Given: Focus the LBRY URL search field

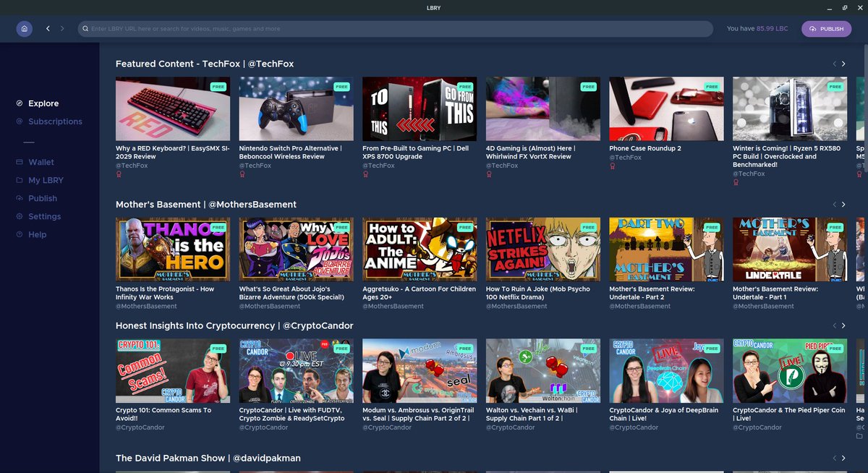Looking at the screenshot, I should click(x=395, y=29).
